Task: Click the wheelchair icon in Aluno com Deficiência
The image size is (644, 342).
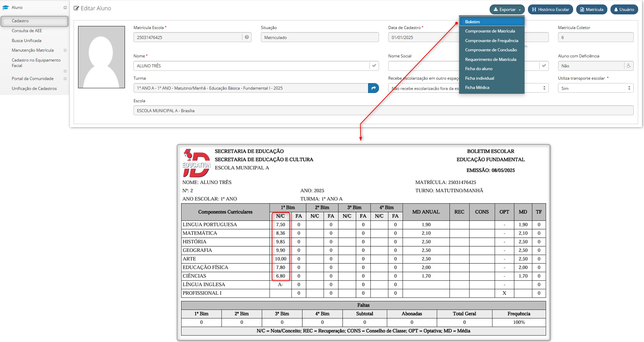Action: coord(629,66)
